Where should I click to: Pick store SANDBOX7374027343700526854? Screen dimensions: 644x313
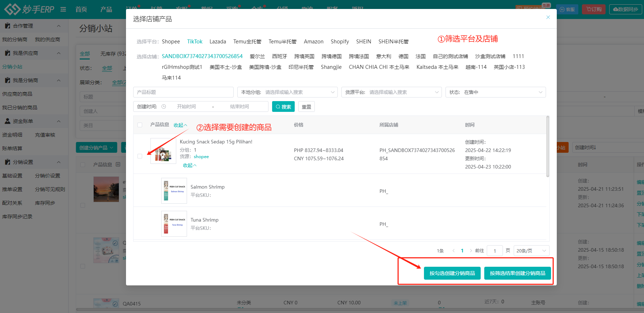pyautogui.click(x=202, y=56)
